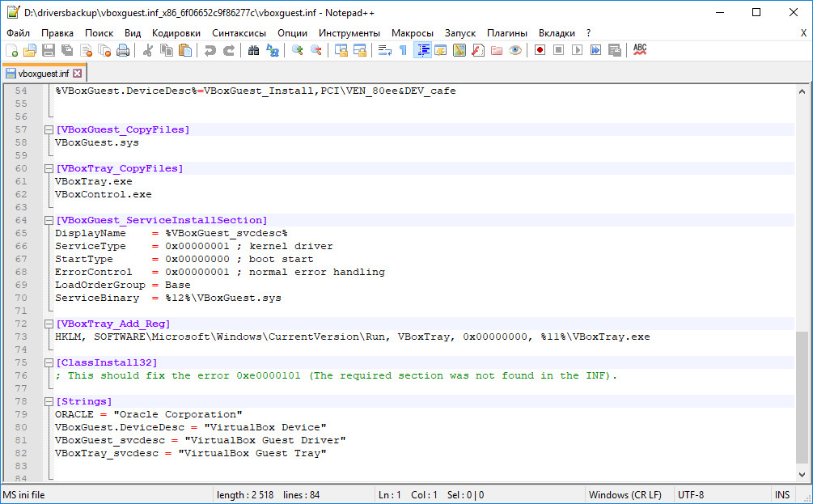The height and width of the screenshot is (504, 813).
Task: Open Find with the binoculars icon
Action: pos(253,50)
